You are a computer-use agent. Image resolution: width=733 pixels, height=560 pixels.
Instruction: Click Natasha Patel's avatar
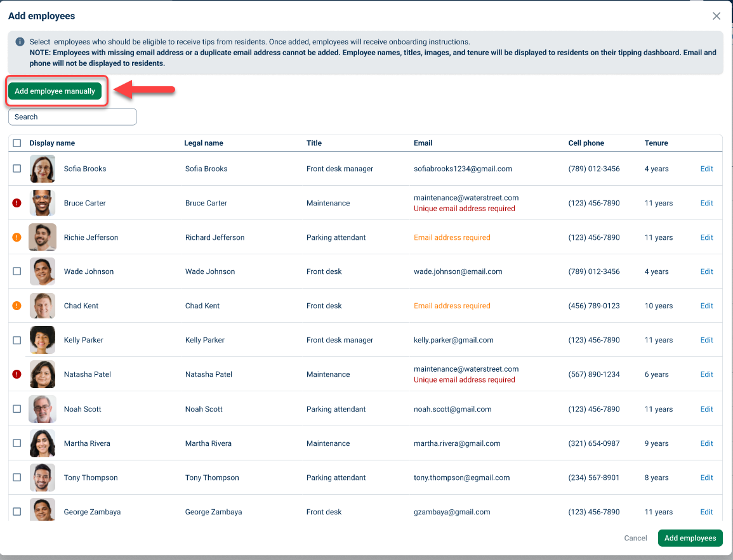click(43, 374)
